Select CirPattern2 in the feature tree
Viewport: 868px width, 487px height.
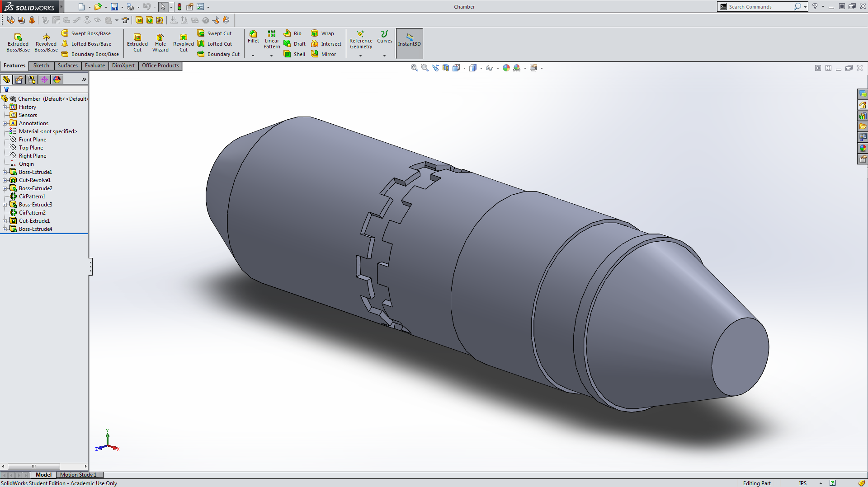click(x=32, y=213)
